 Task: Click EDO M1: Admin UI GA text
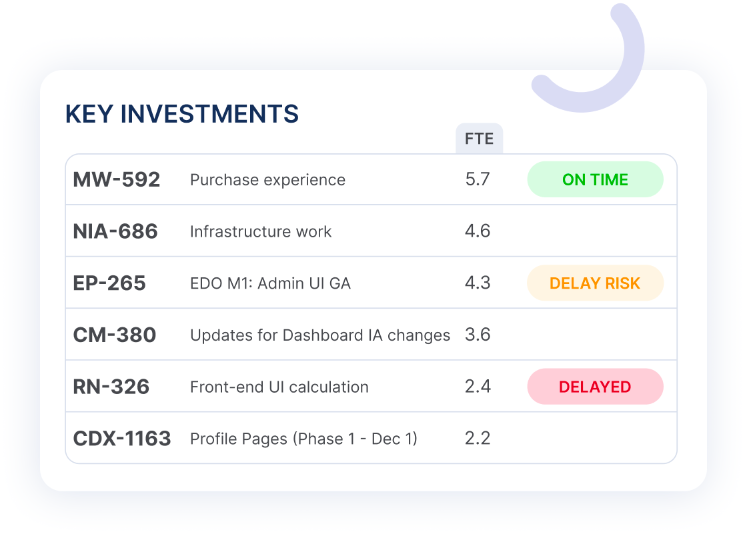(x=270, y=283)
